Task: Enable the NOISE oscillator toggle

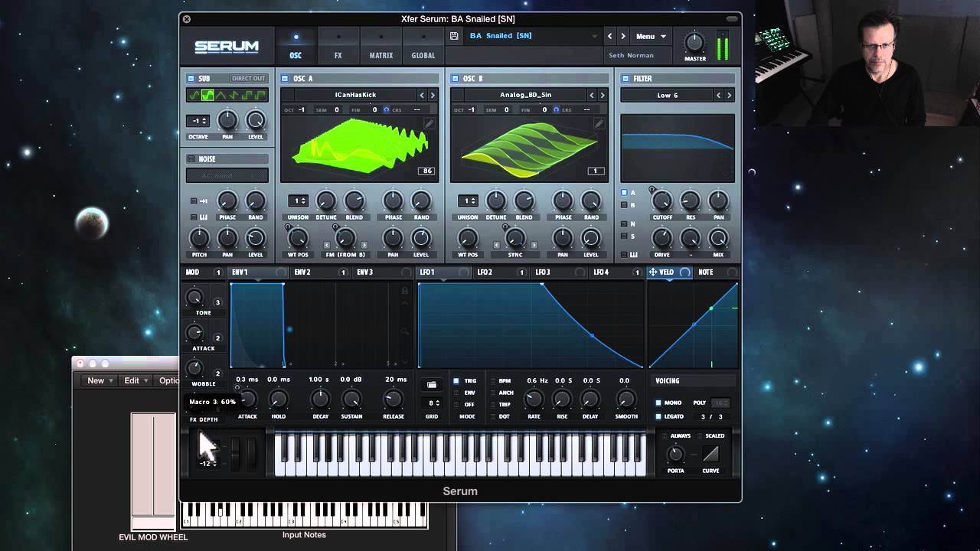Action: 189,158
